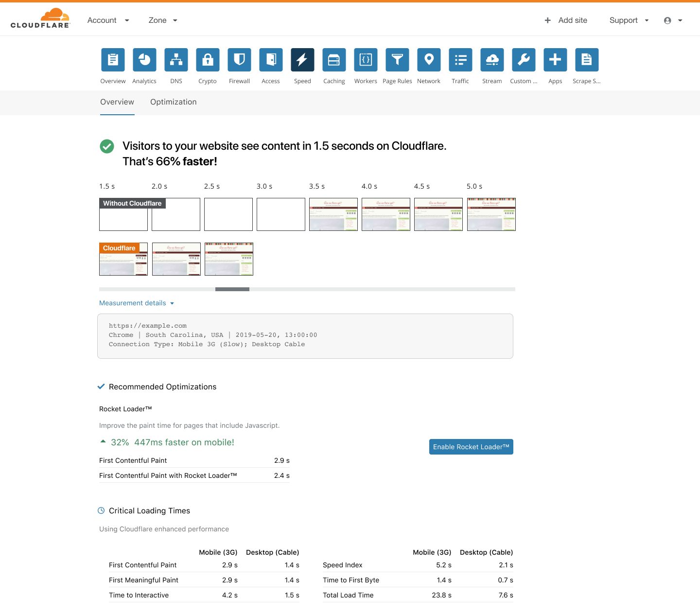This screenshot has height=614, width=700.
Task: Open the Analytics pie chart icon
Action: 144,60
